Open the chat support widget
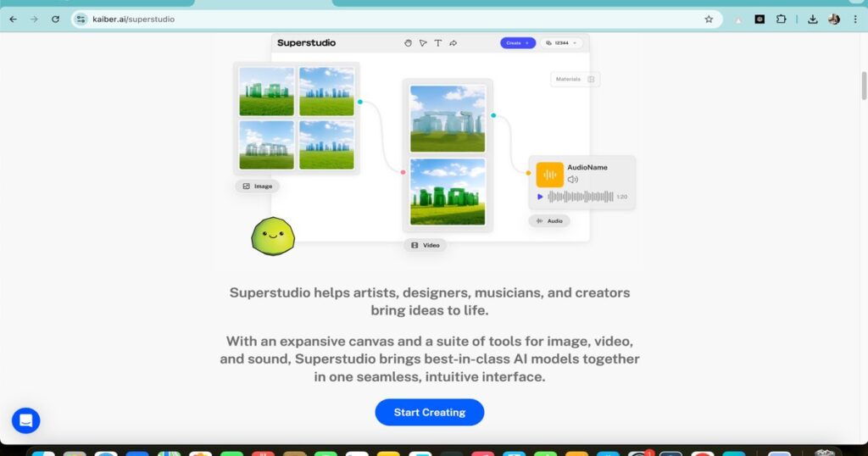868x456 pixels. click(x=26, y=420)
